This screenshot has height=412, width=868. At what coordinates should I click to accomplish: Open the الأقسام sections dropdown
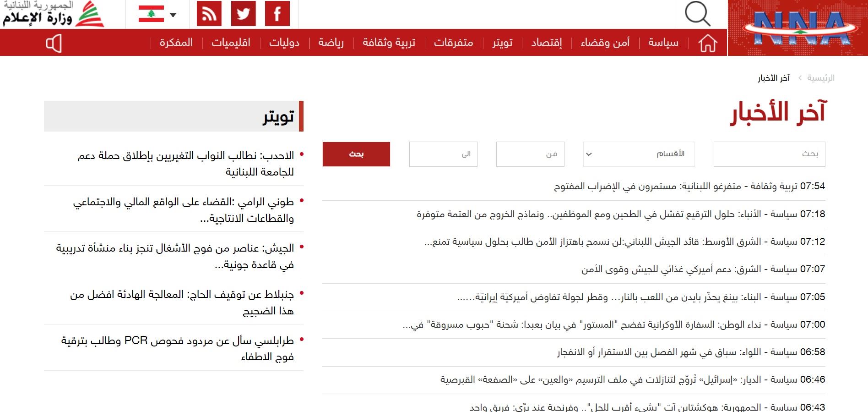point(639,154)
